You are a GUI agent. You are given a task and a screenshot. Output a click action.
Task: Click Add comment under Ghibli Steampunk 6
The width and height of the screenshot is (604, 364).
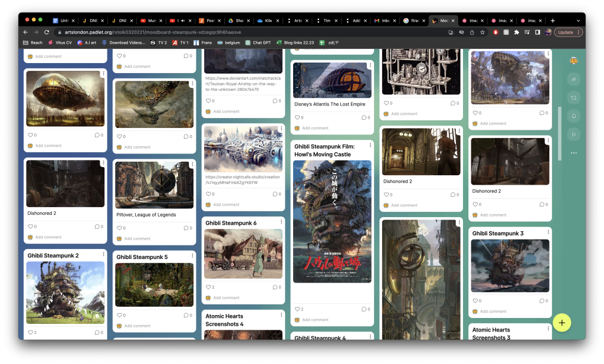(226, 298)
